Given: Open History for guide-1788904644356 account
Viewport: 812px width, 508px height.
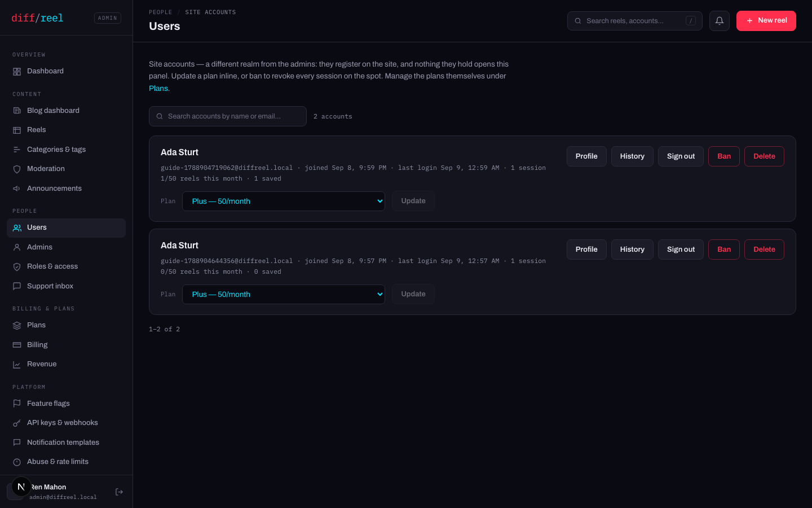Looking at the screenshot, I should click(x=632, y=249).
